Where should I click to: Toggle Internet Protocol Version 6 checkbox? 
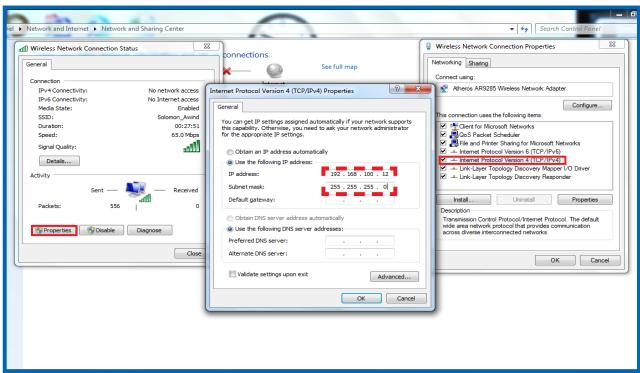coord(443,151)
